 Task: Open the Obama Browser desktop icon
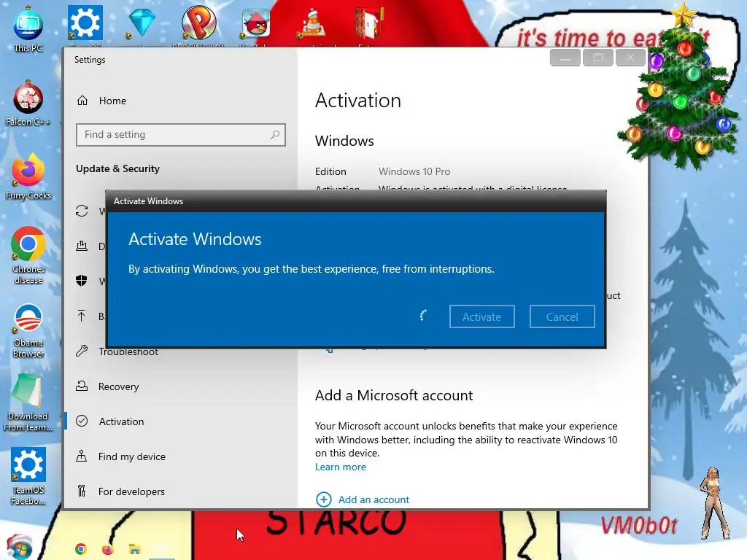[28, 330]
